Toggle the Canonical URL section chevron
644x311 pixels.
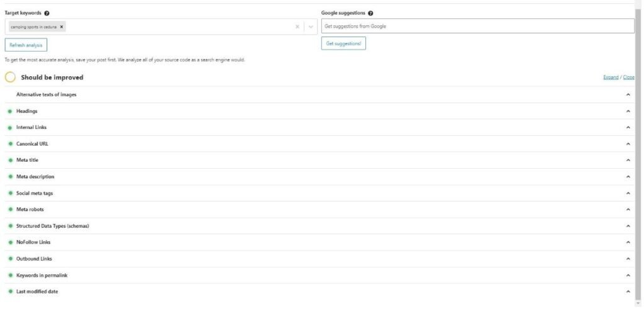[628, 144]
